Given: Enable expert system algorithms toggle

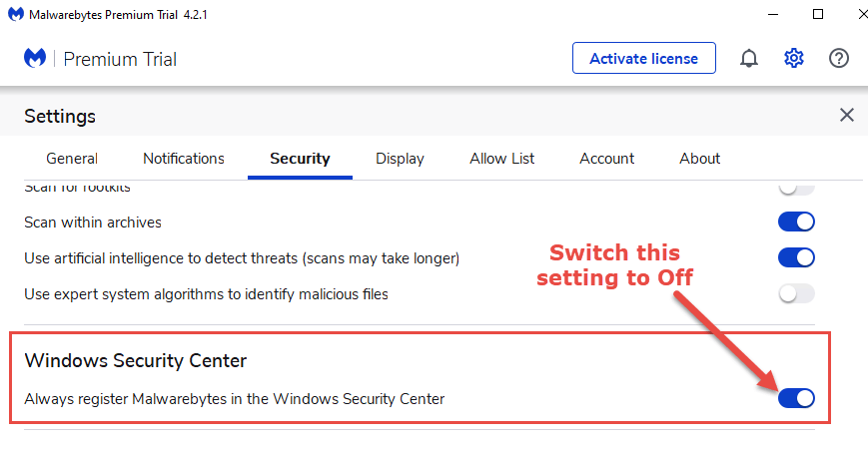Looking at the screenshot, I should 796,293.
